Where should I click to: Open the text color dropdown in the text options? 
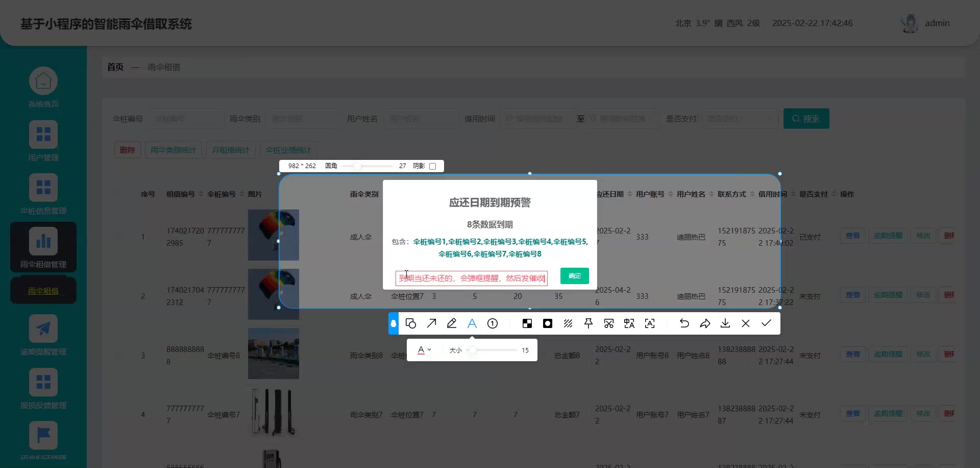tap(424, 350)
